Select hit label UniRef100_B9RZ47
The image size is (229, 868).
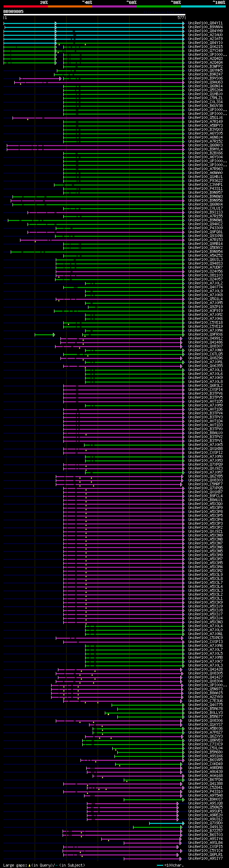click(x=205, y=74)
